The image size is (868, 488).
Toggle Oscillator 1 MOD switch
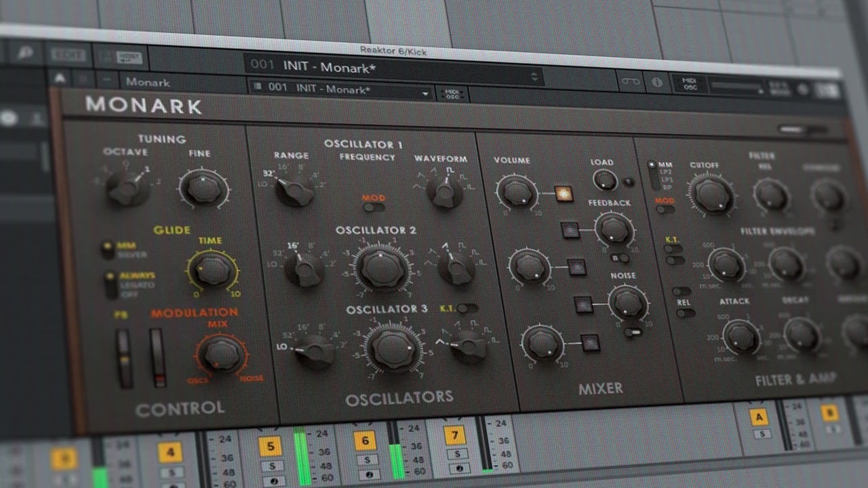[374, 207]
